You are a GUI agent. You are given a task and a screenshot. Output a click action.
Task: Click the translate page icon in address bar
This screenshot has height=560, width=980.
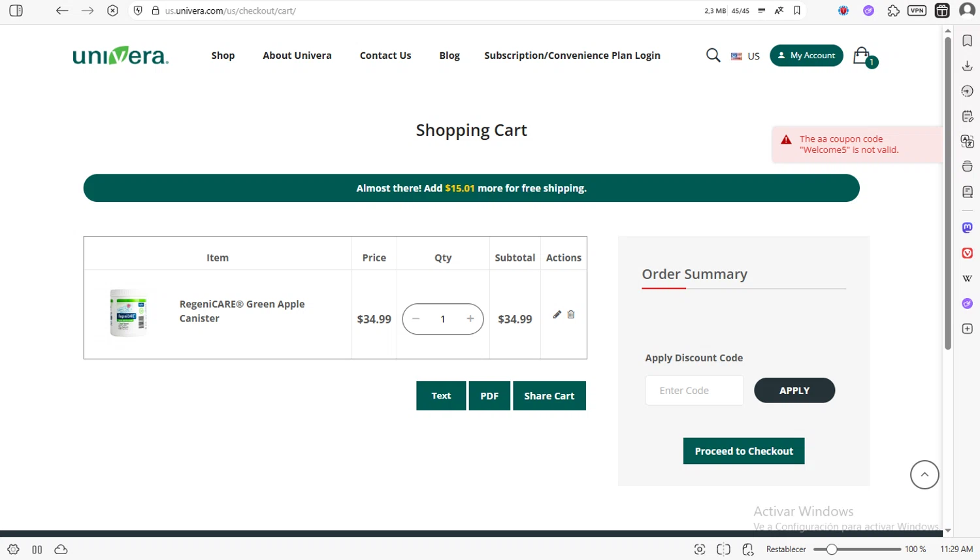point(779,10)
